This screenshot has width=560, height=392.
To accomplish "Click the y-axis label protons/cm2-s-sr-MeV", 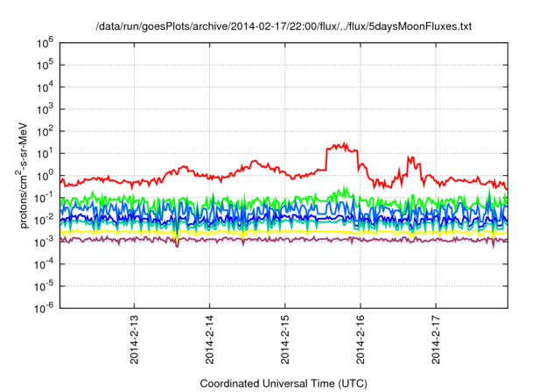I will click(x=22, y=175).
